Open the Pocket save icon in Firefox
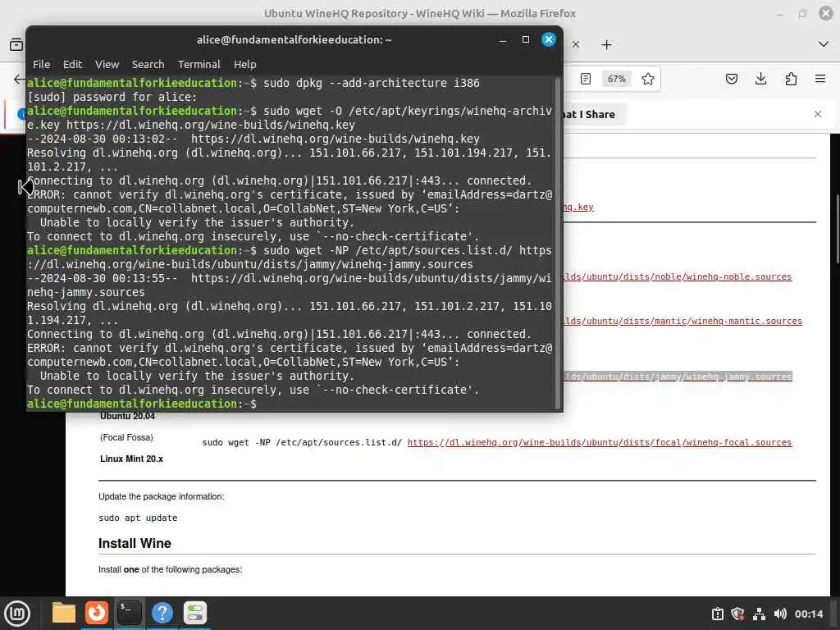The image size is (840, 630). 731,79
